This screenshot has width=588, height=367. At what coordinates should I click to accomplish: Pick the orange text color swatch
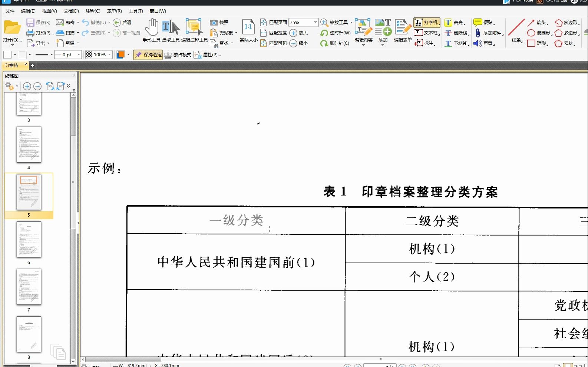pyautogui.click(x=121, y=55)
